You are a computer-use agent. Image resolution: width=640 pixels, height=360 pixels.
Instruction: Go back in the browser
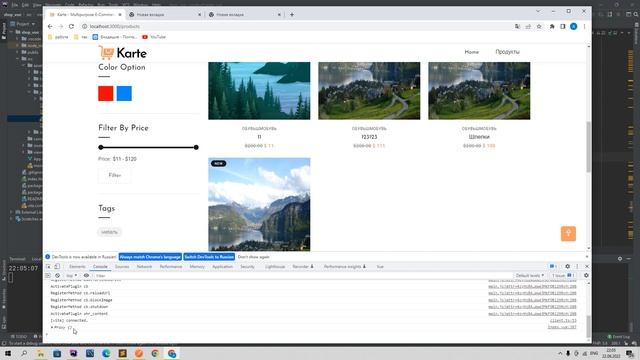(x=50, y=26)
